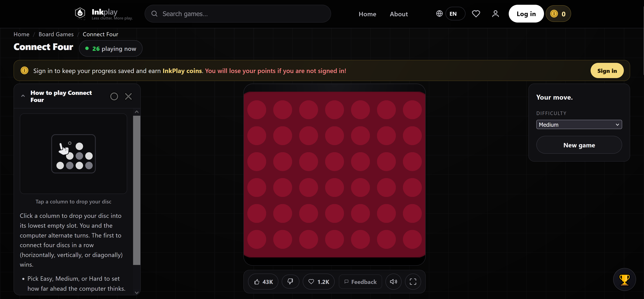The width and height of the screenshot is (644, 299).
Task: Go to Home breadcrumb link
Action: pyautogui.click(x=22, y=34)
